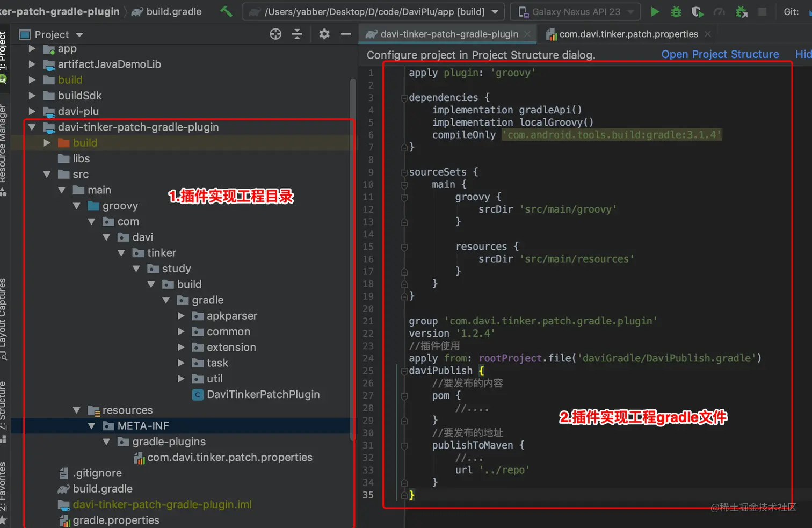812x528 pixels.
Task: Select com.davi.tinker.patch.properties in the project tree
Action: click(x=230, y=458)
